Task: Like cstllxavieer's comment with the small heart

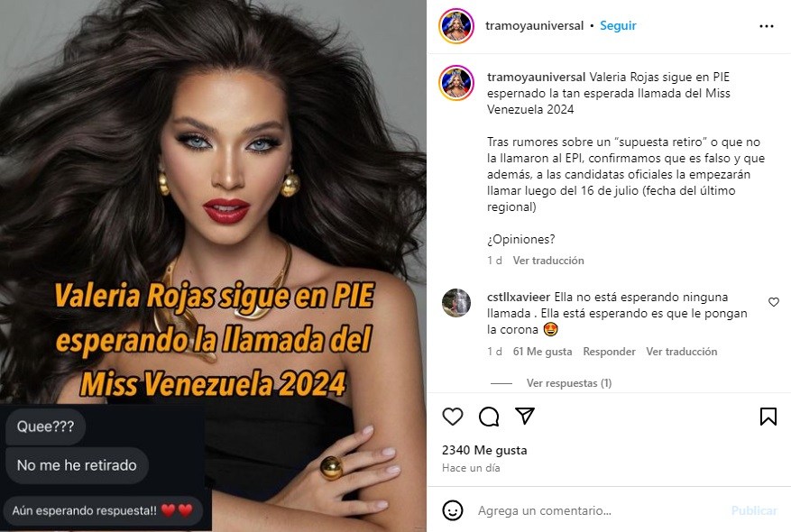Action: coord(773,302)
